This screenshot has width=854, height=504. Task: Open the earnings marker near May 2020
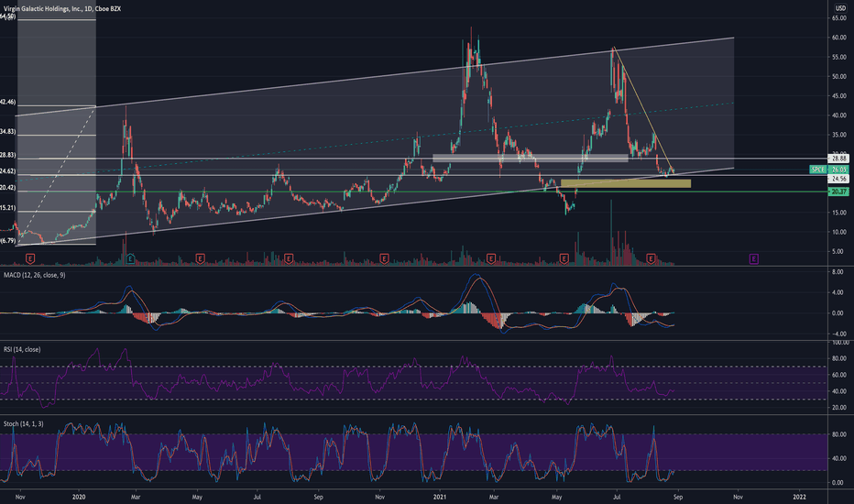(200, 258)
